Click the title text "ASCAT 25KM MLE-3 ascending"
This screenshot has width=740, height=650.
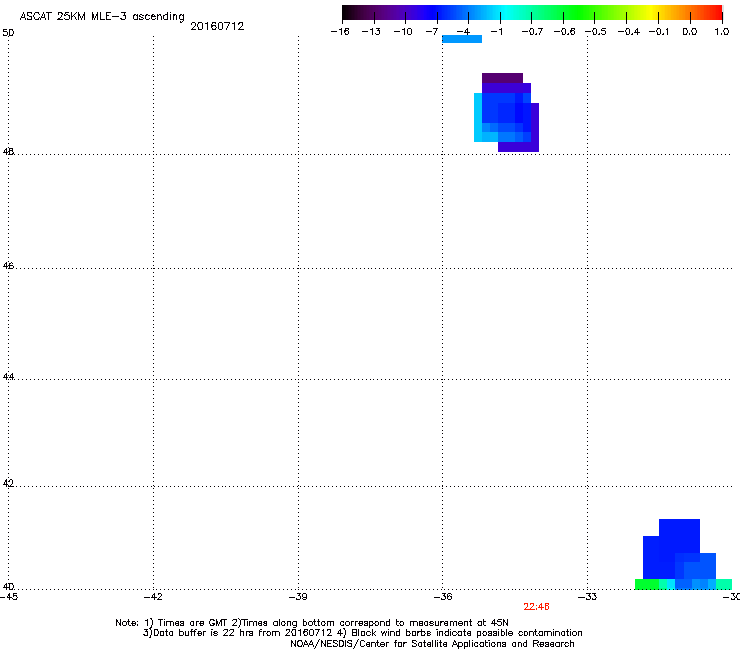pyautogui.click(x=102, y=17)
